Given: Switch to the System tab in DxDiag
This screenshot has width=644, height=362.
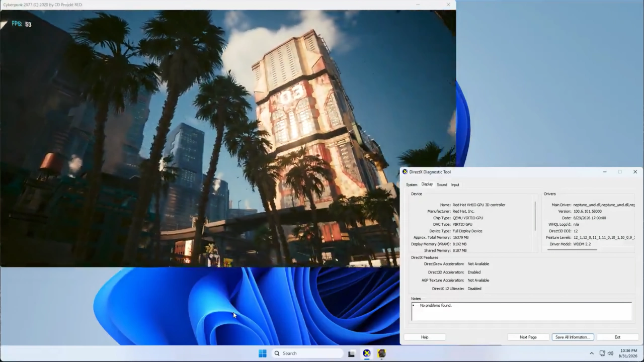Looking at the screenshot, I should pyautogui.click(x=412, y=185).
